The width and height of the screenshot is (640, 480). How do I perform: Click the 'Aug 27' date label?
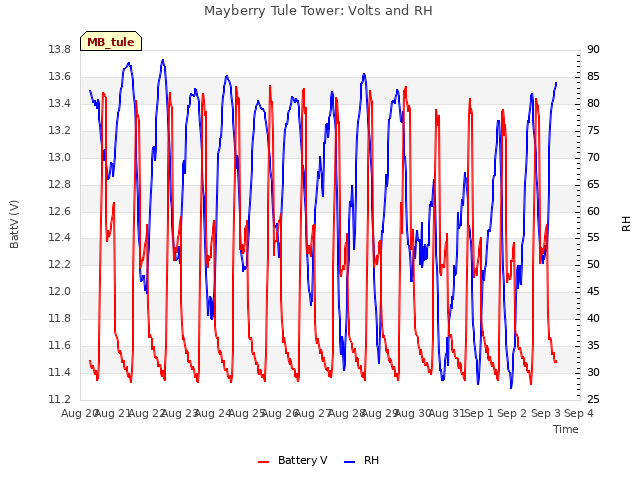click(313, 414)
